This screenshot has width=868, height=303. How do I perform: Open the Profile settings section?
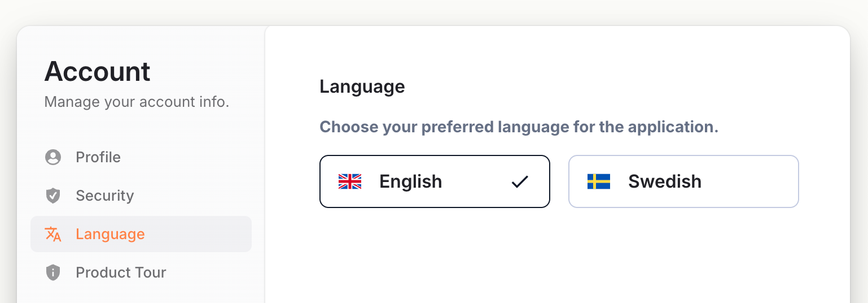pyautogui.click(x=98, y=157)
